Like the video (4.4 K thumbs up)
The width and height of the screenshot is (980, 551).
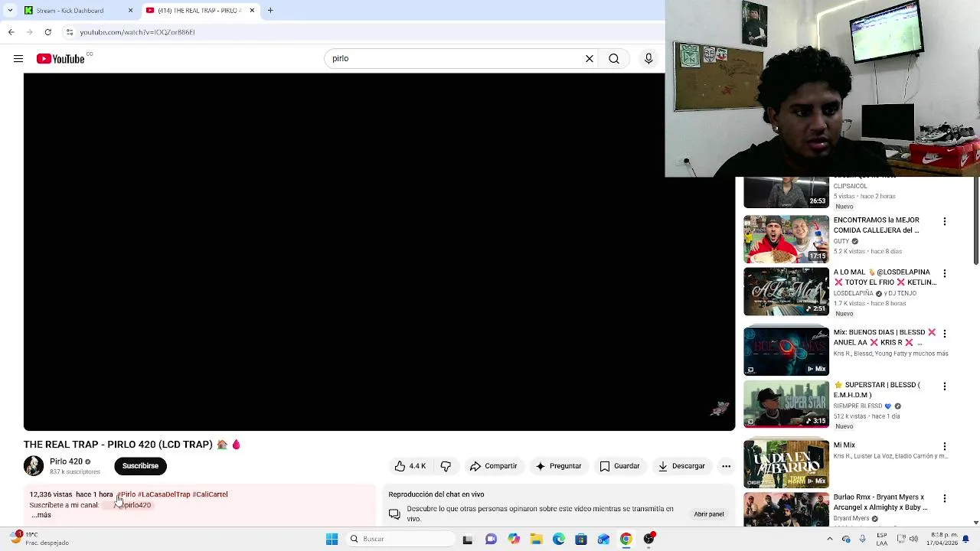tap(410, 466)
